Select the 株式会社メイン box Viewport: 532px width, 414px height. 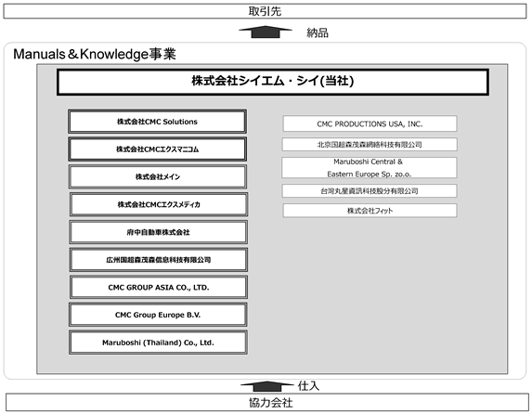158,176
